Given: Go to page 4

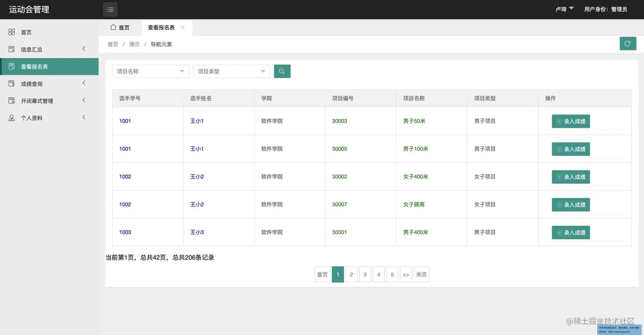Looking at the screenshot, I should click(x=379, y=274).
